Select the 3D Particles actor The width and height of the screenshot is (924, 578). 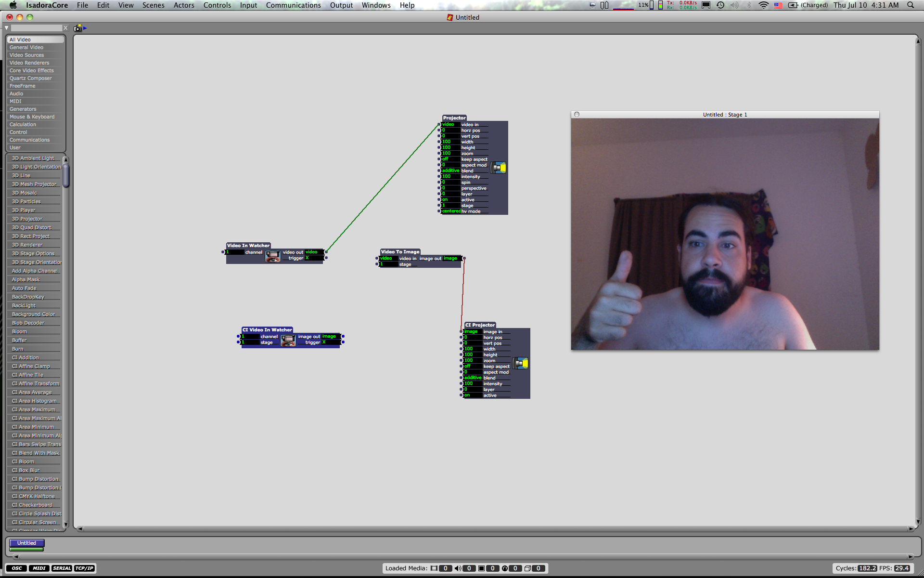pos(35,201)
